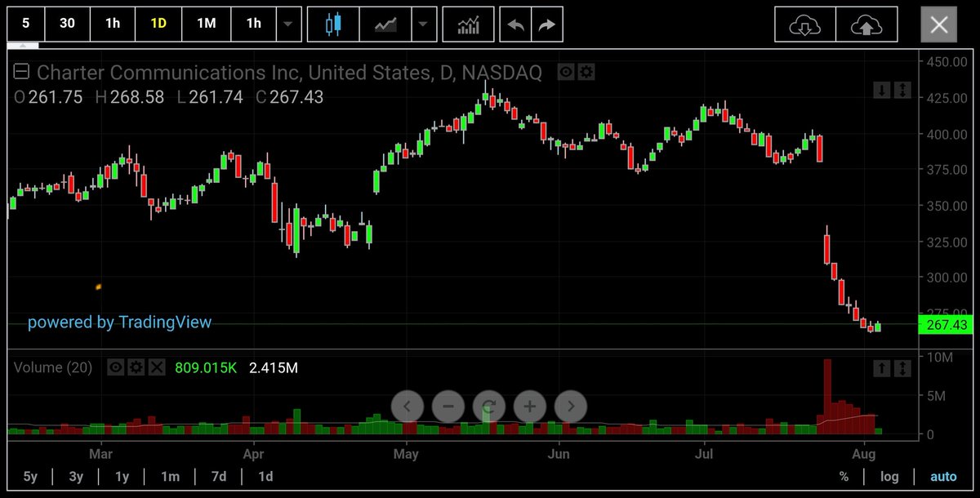Open the powered by TradingView link
This screenshot has width=980, height=498.
coord(119,322)
